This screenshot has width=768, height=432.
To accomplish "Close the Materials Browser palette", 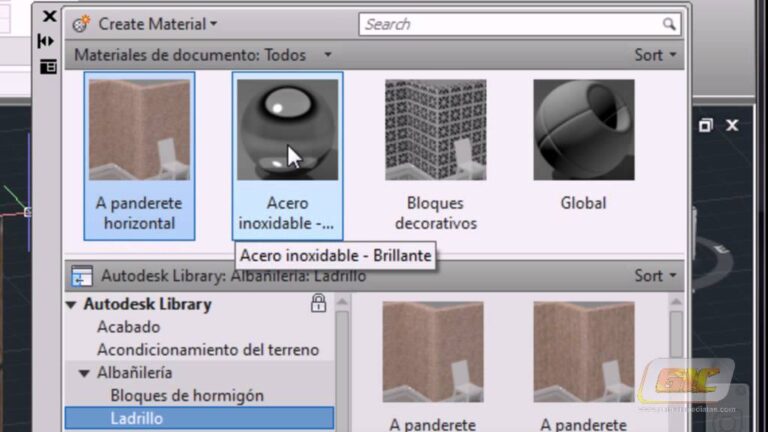I will pos(49,16).
